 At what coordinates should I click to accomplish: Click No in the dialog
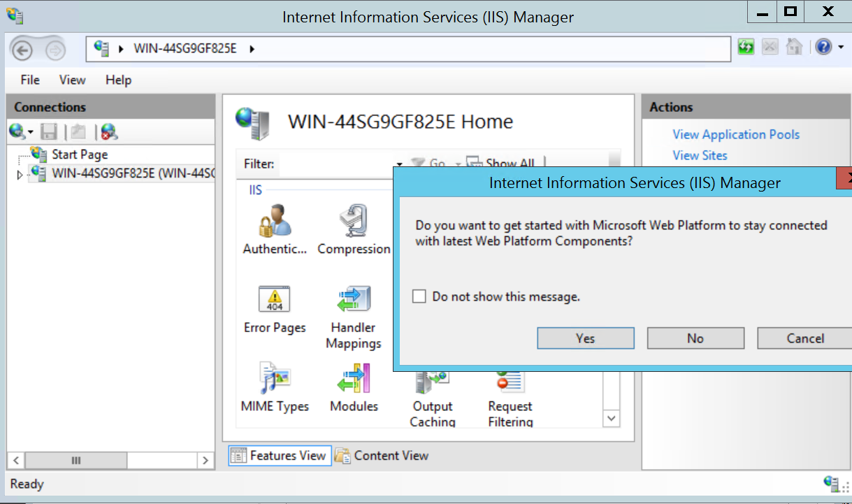point(695,338)
